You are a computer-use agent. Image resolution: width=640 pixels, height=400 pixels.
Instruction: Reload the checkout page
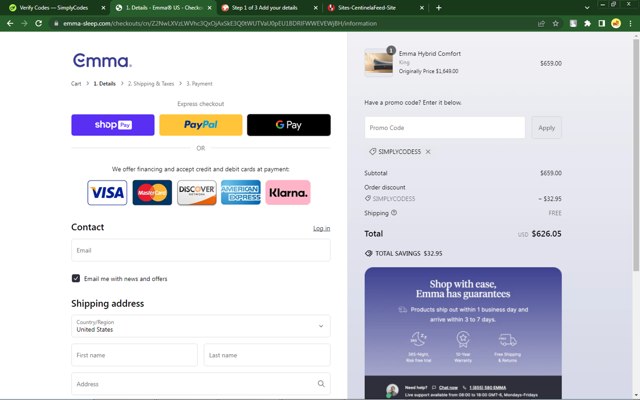[38, 24]
